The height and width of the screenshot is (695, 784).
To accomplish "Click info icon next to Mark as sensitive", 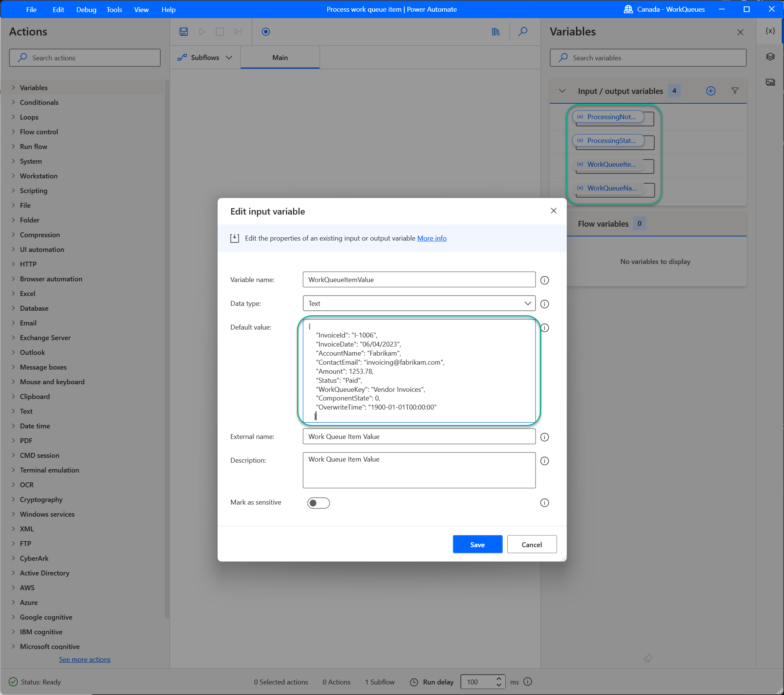I will pos(544,503).
